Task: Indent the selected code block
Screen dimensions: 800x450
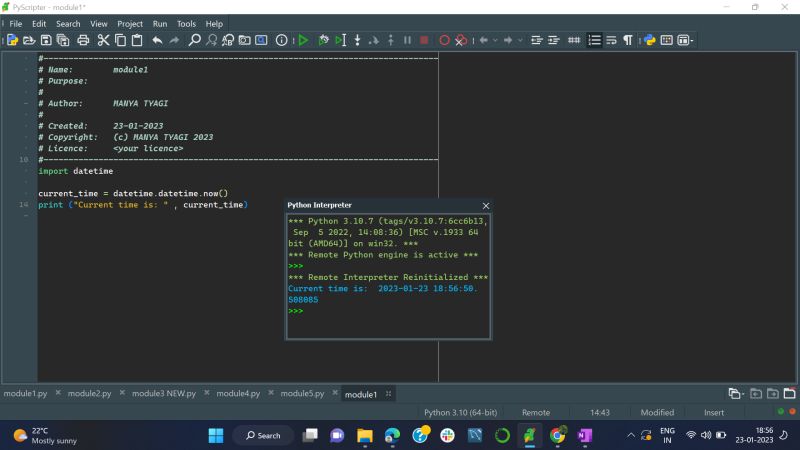Action: click(554, 40)
